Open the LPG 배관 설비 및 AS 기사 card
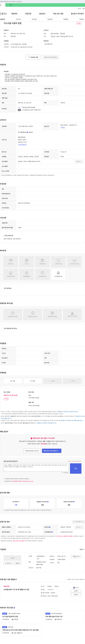85x644 pixels. point(64,616)
